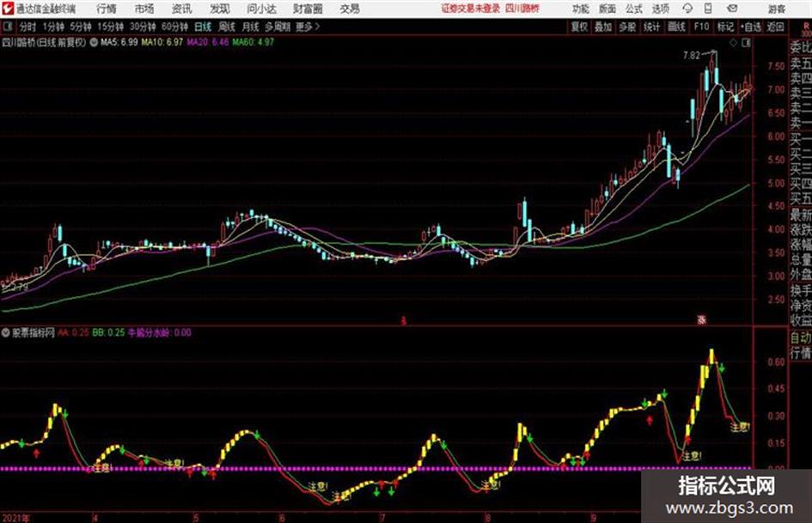Toggle the left panel icon beside 分时

(x=8, y=27)
